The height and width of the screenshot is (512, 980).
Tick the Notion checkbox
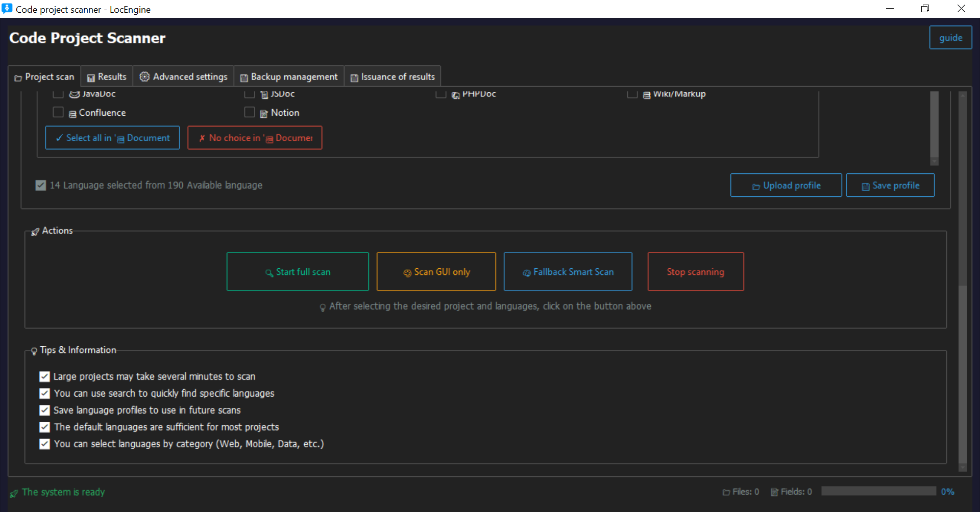[250, 112]
